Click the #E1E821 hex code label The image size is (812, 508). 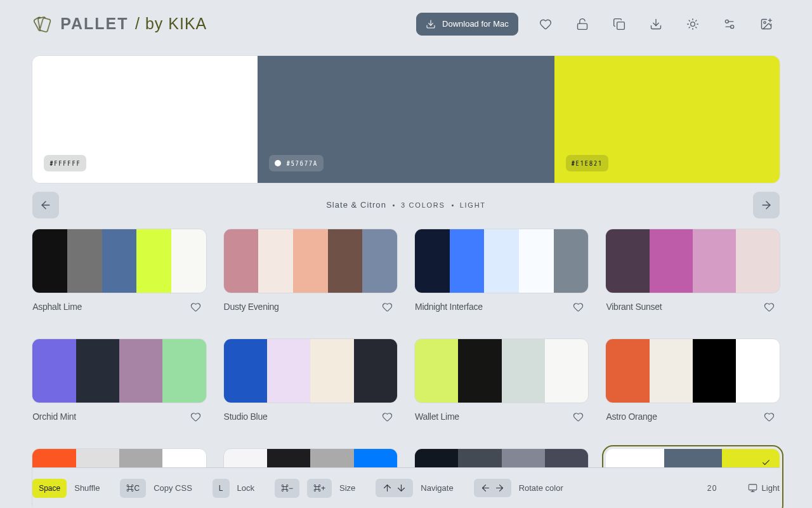(x=587, y=163)
